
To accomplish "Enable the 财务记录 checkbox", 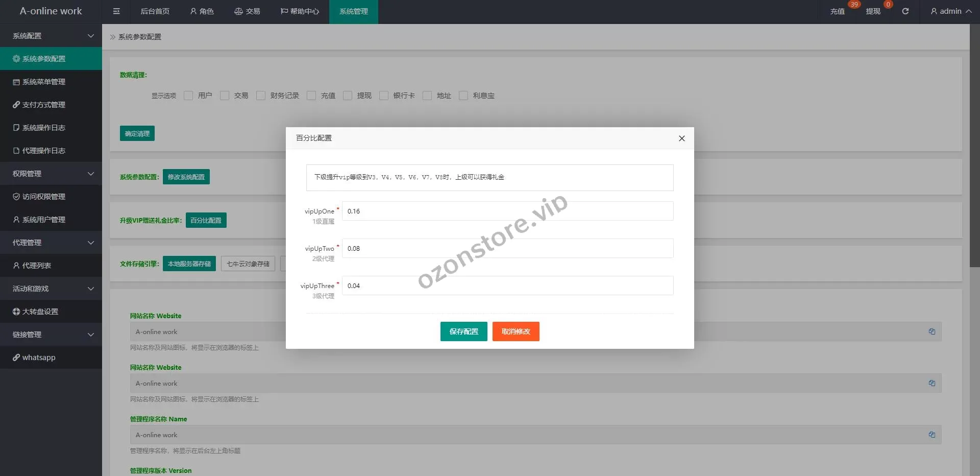I will tap(261, 96).
